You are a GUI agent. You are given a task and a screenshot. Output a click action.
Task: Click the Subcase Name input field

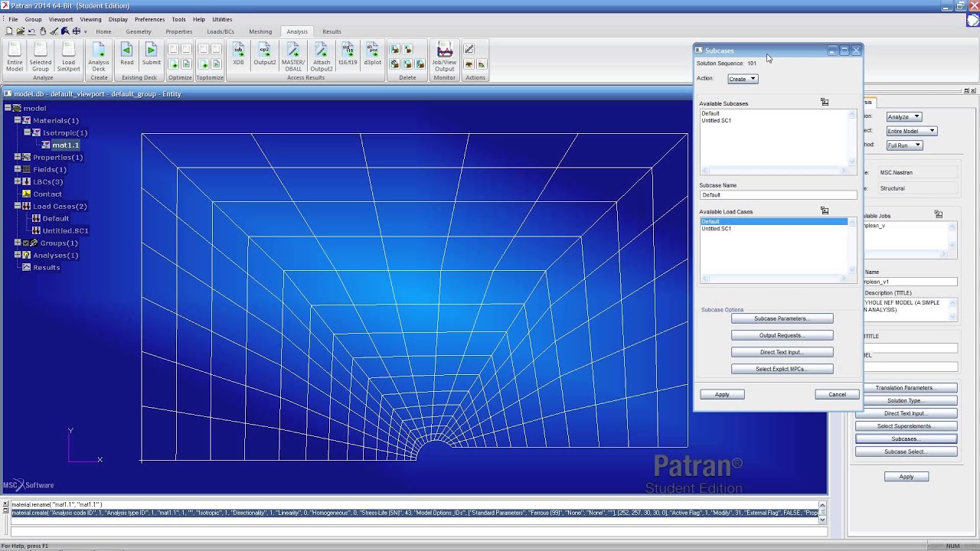tap(778, 195)
